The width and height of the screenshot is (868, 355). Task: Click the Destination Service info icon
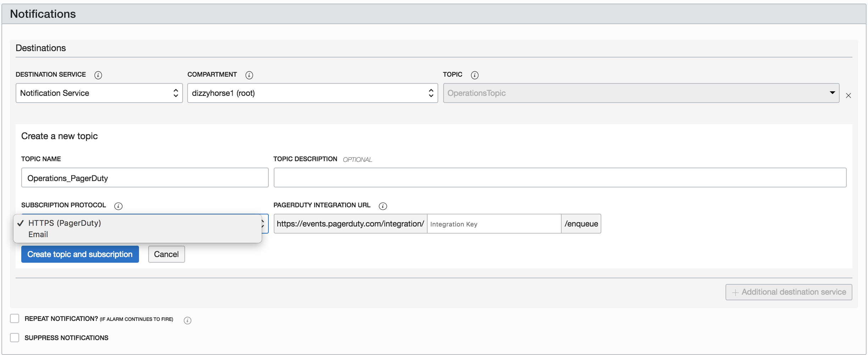98,75
